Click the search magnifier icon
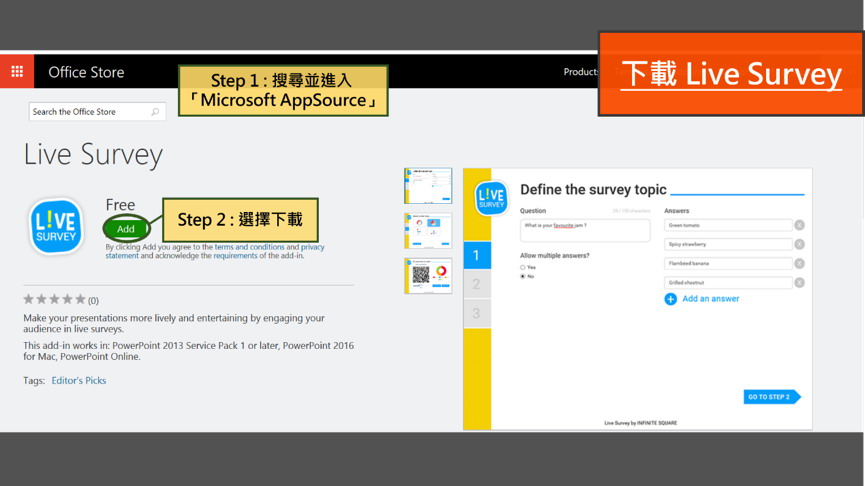 click(156, 112)
